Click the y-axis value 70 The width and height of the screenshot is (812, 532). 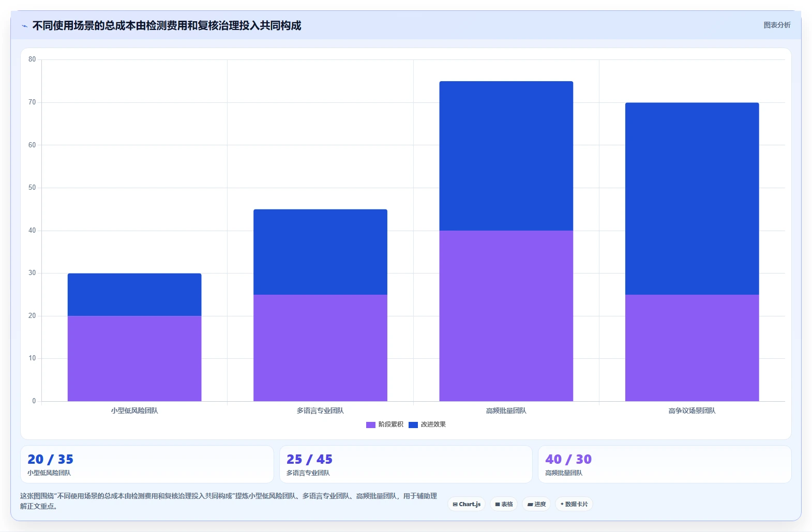pos(32,102)
